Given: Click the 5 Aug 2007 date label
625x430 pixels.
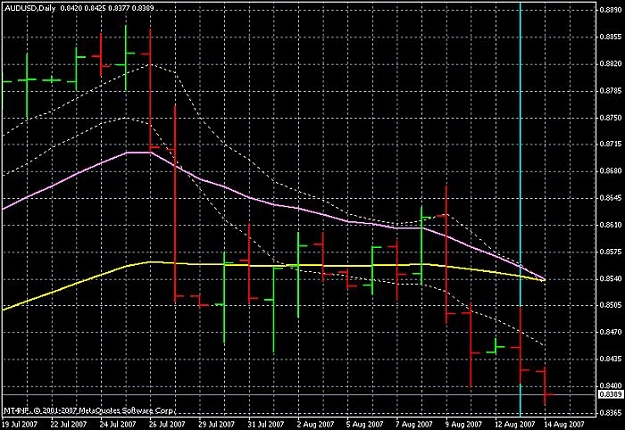Looking at the screenshot, I should click(365, 424).
